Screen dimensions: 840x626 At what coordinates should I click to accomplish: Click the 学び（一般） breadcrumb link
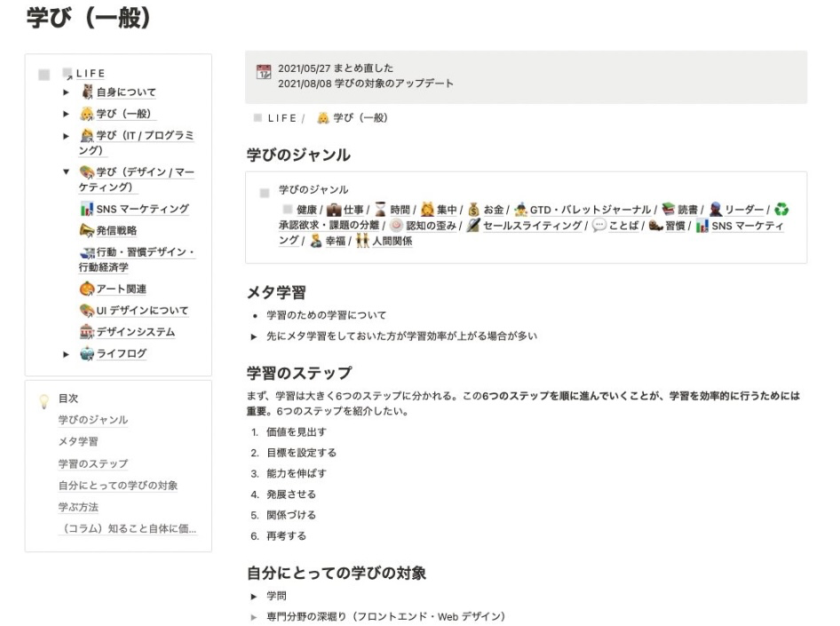(360, 118)
